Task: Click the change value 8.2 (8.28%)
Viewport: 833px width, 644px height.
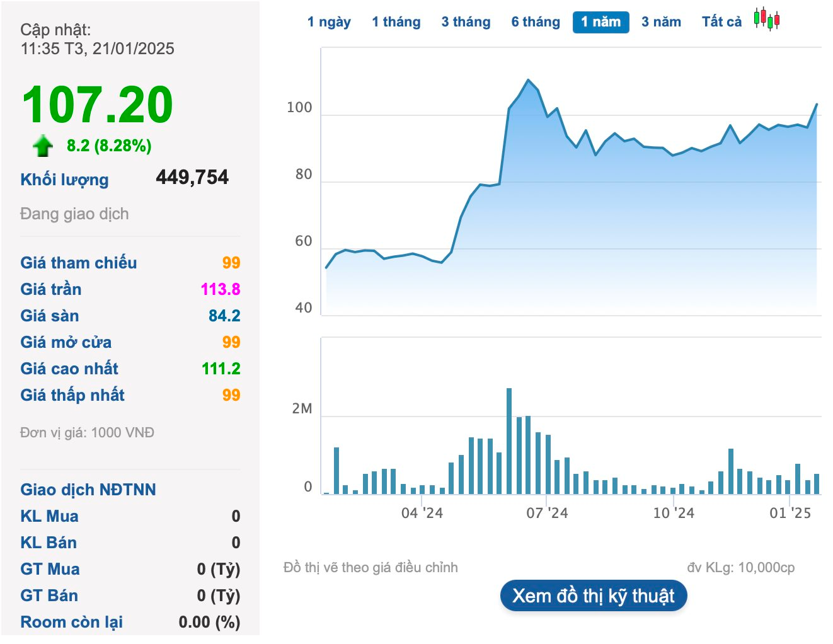Action: click(109, 146)
